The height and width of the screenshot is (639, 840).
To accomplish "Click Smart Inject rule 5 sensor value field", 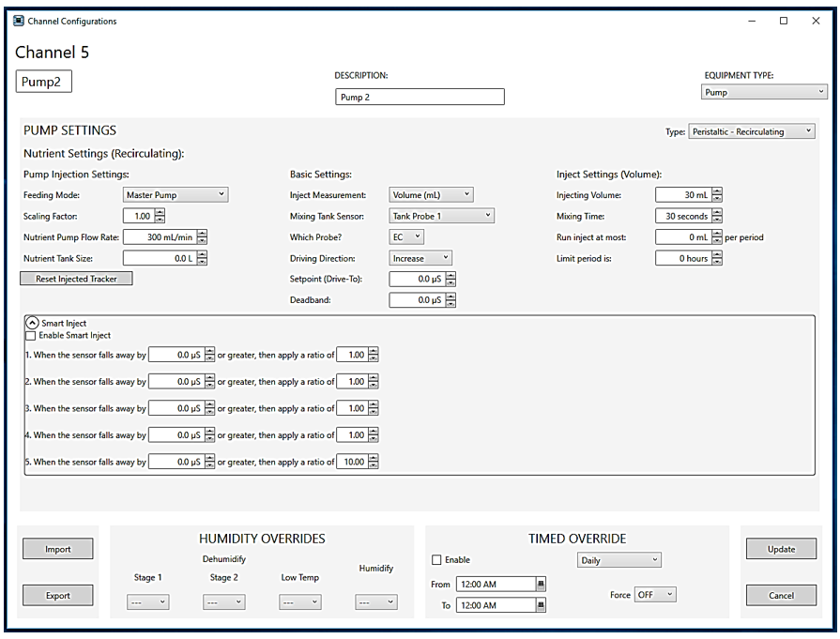I will click(176, 462).
